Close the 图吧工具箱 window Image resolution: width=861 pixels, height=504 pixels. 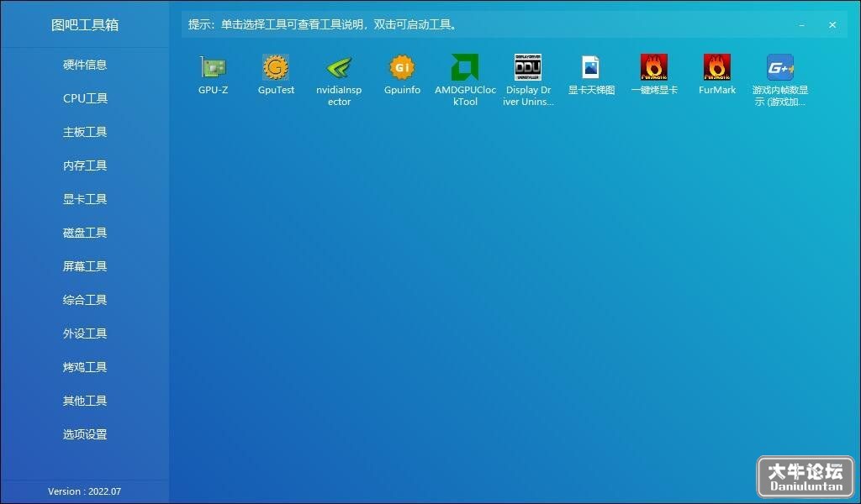click(x=832, y=24)
